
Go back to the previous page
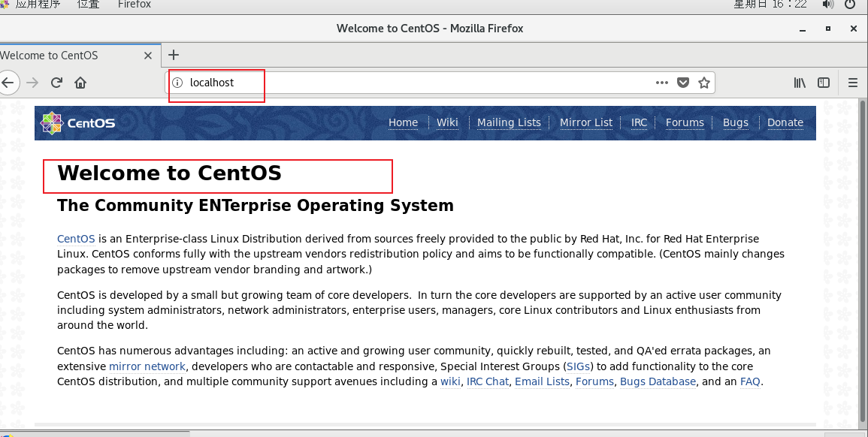tap(8, 83)
